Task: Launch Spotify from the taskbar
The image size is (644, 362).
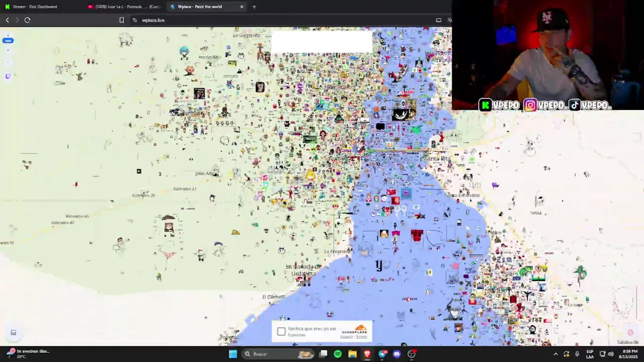Action: [x=338, y=354]
